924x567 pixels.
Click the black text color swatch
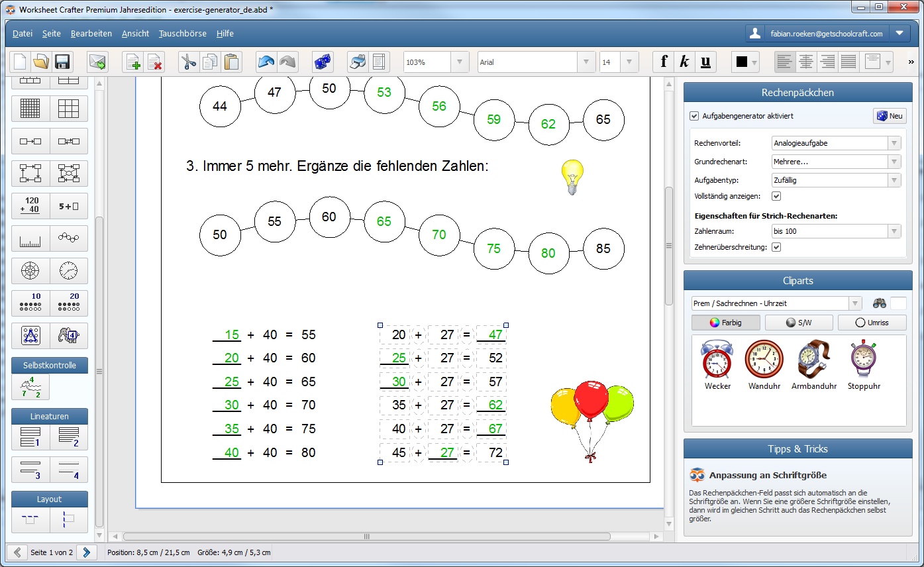coord(742,62)
